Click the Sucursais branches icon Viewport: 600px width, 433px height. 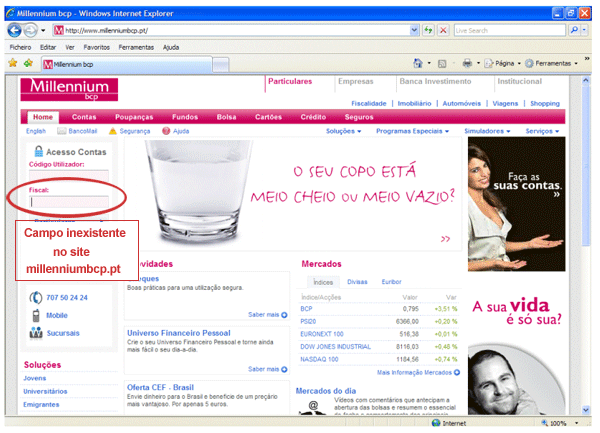click(36, 332)
